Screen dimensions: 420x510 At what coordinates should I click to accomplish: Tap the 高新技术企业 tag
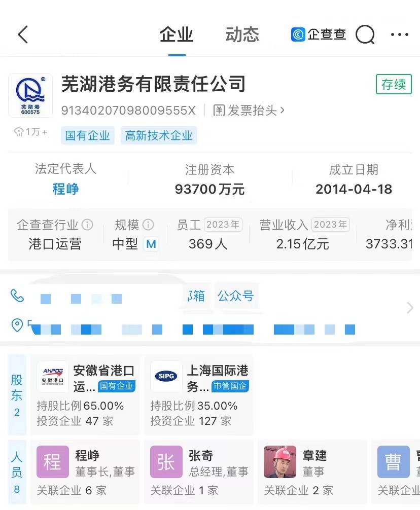coord(159,135)
